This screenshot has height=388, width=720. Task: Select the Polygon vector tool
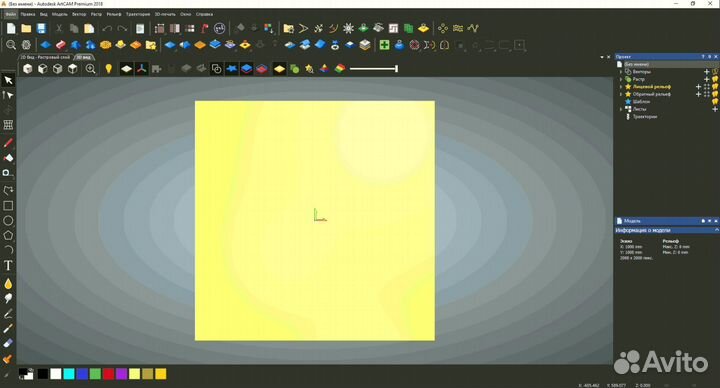pos(8,235)
